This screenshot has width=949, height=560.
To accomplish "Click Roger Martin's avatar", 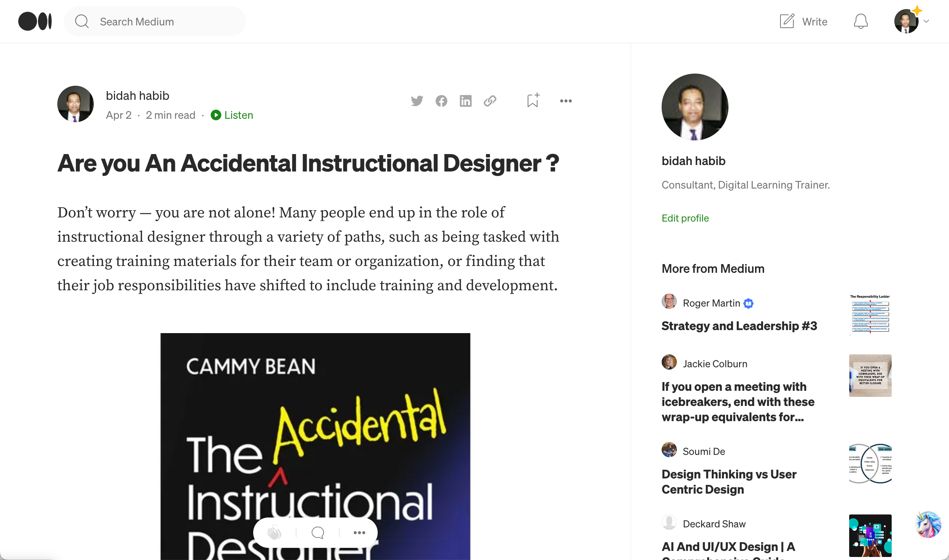I will tap(669, 302).
